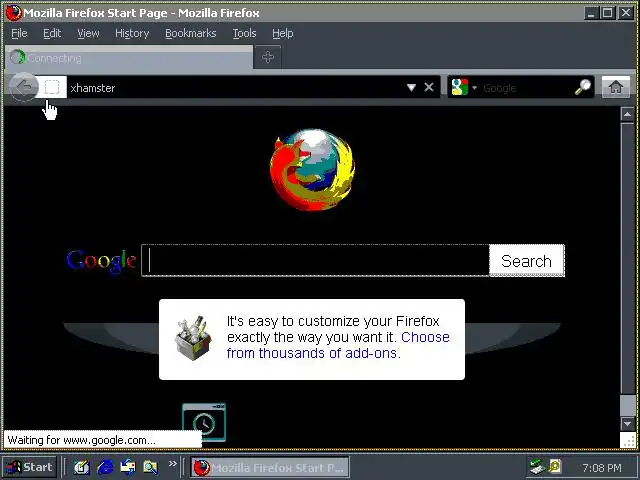Open the File menu
The height and width of the screenshot is (480, 640).
(19, 33)
